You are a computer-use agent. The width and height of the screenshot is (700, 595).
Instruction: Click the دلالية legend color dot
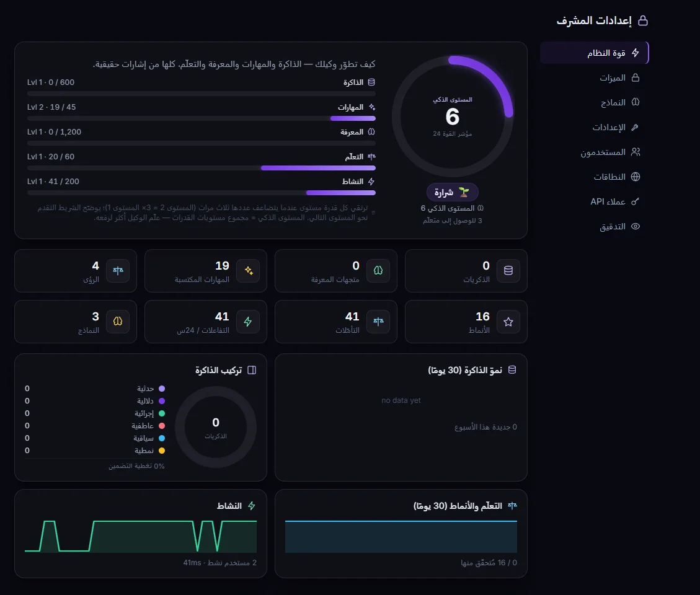pos(162,401)
